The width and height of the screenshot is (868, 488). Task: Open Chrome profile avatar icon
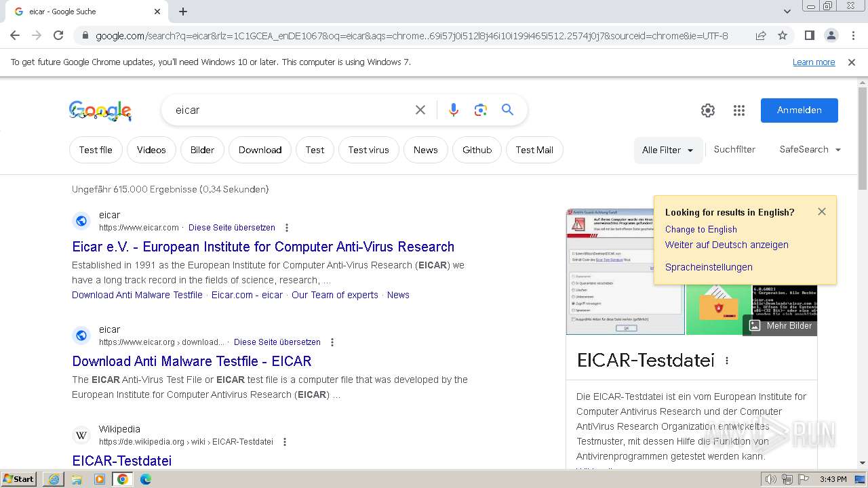pyautogui.click(x=831, y=35)
